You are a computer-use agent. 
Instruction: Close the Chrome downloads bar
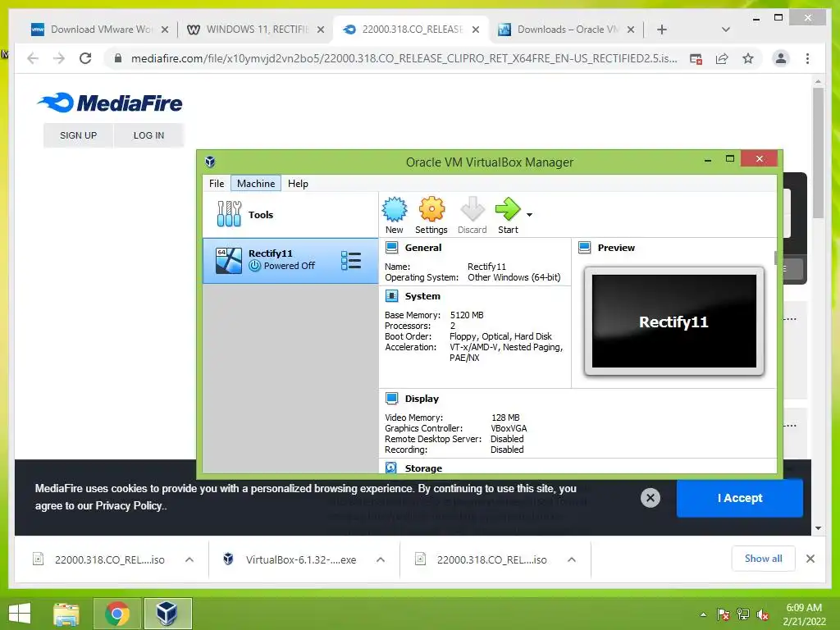point(810,559)
